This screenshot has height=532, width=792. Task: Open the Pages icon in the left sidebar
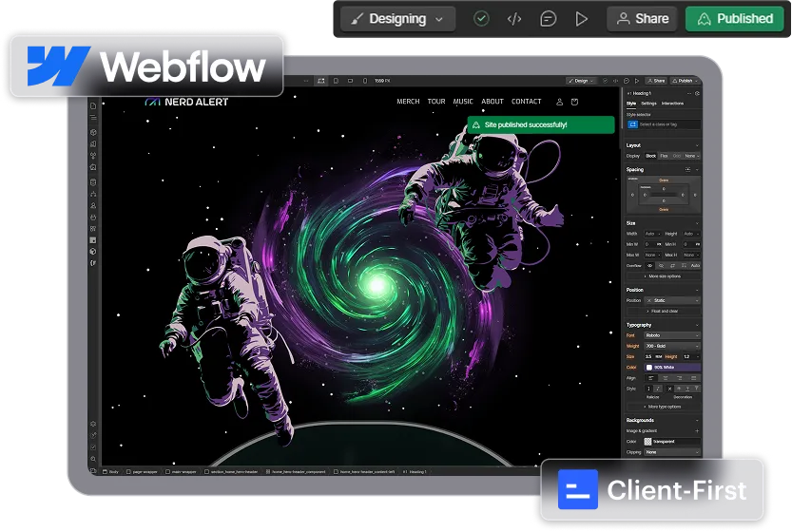click(x=93, y=106)
